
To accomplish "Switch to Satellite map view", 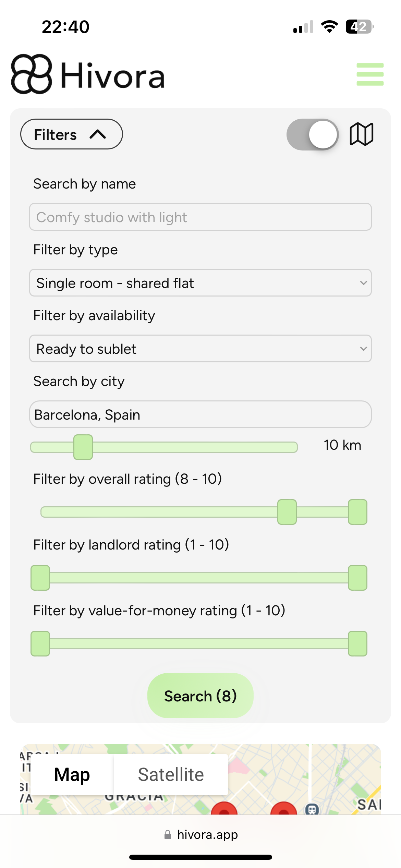I will tap(171, 774).
